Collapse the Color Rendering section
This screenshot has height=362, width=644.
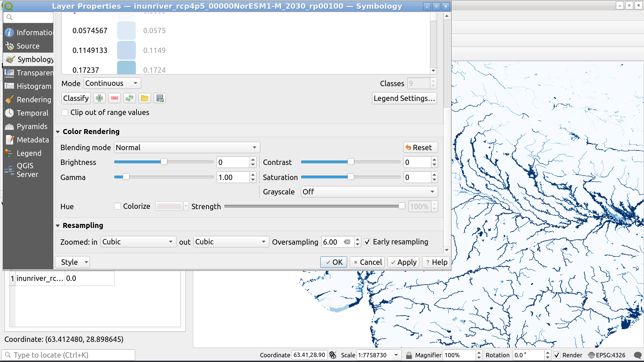(x=58, y=131)
